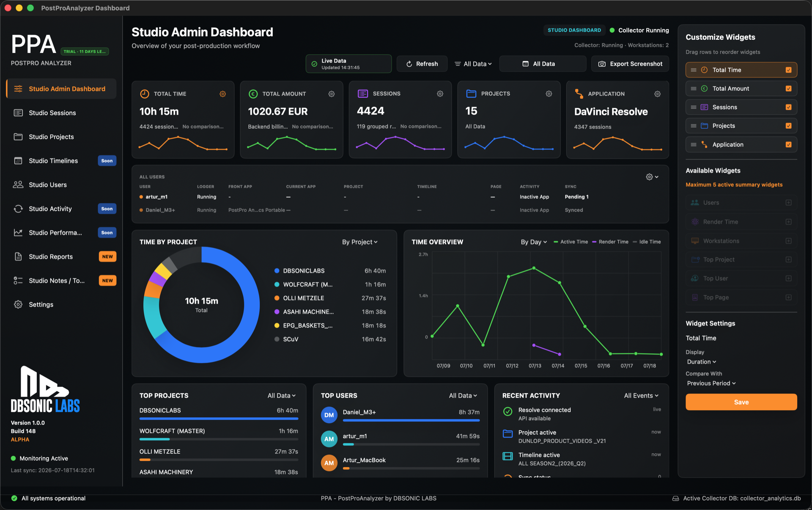This screenshot has width=812, height=510.
Task: Save the widget settings
Action: point(741,402)
